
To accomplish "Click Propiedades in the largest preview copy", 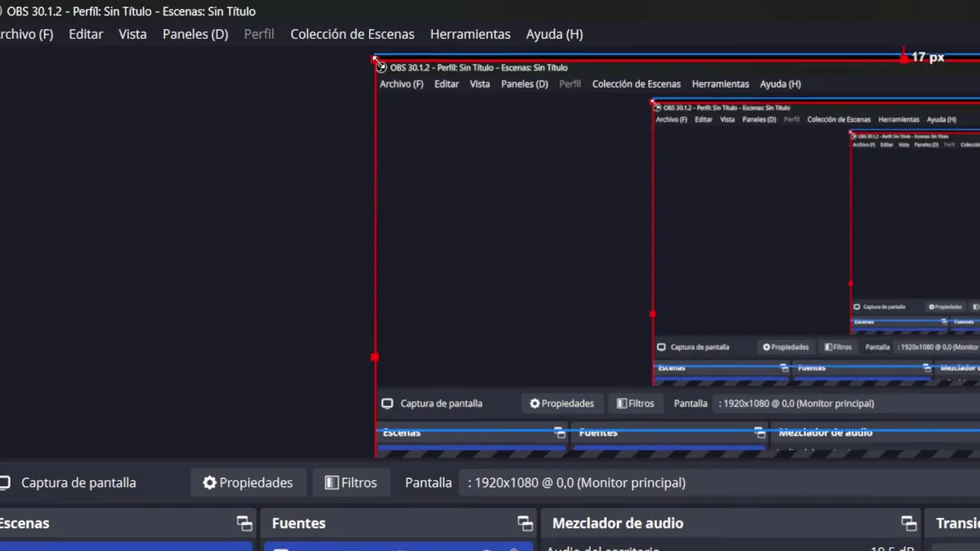I will (562, 403).
